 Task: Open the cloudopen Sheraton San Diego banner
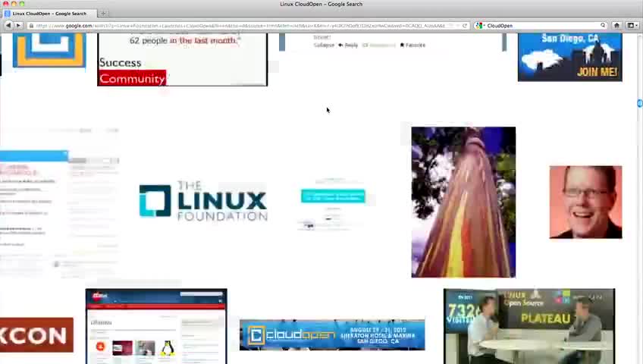[332, 335]
